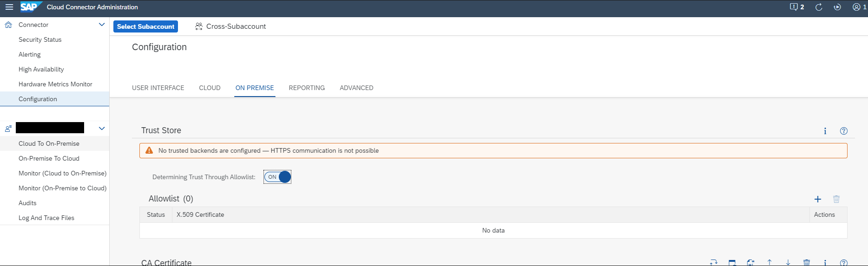Click the Cross-Subaccount people icon
The image size is (868, 266).
199,26
